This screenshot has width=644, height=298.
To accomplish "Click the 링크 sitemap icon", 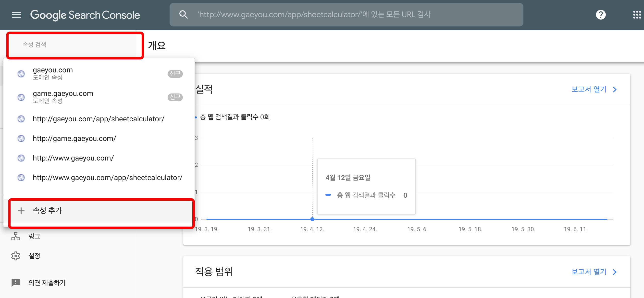I will click(16, 236).
